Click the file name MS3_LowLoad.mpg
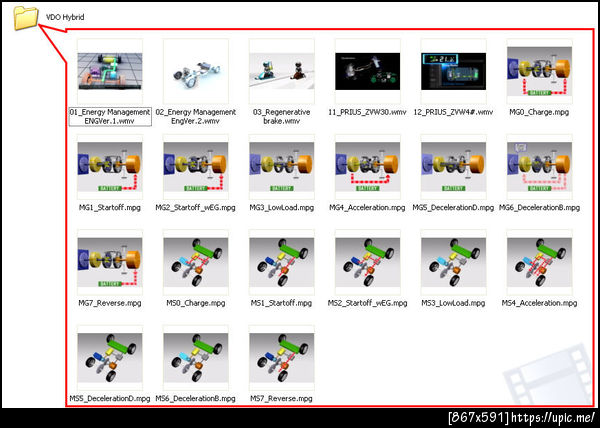 tap(453, 303)
